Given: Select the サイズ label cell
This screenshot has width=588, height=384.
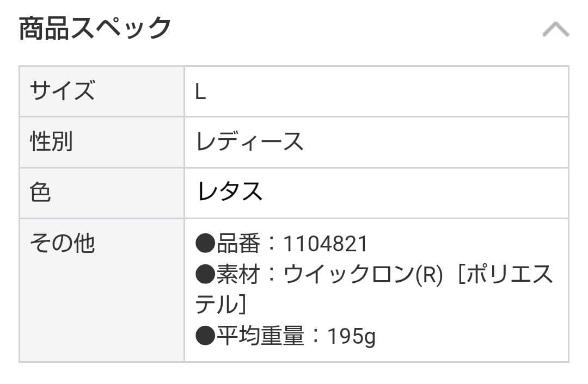Looking at the screenshot, I should tap(102, 91).
